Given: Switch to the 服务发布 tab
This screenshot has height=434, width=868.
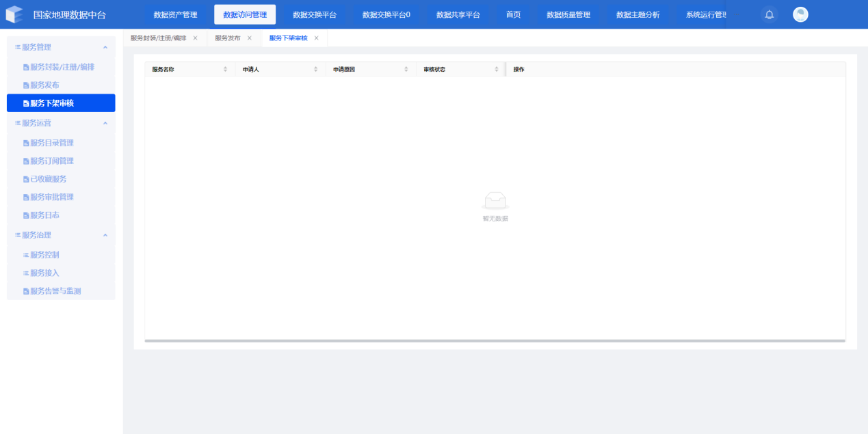Looking at the screenshot, I should pos(228,38).
